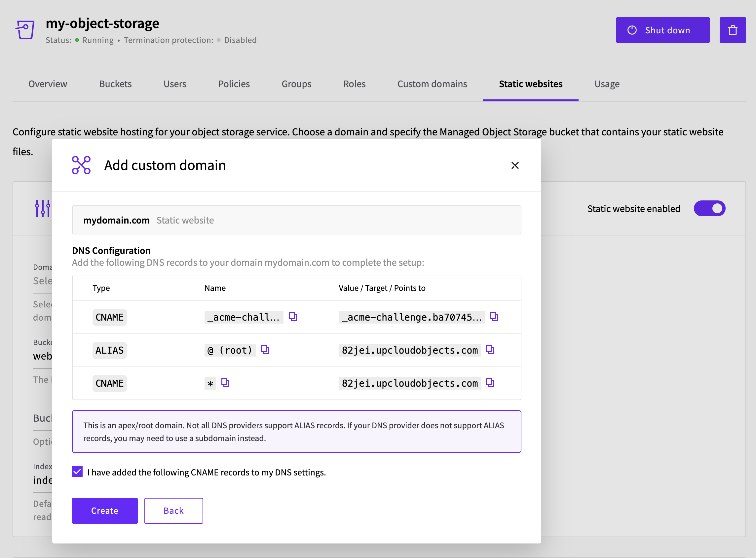Viewport: 756px width, 558px height.
Task: Click the mydomain.com Static website field
Action: click(x=296, y=220)
